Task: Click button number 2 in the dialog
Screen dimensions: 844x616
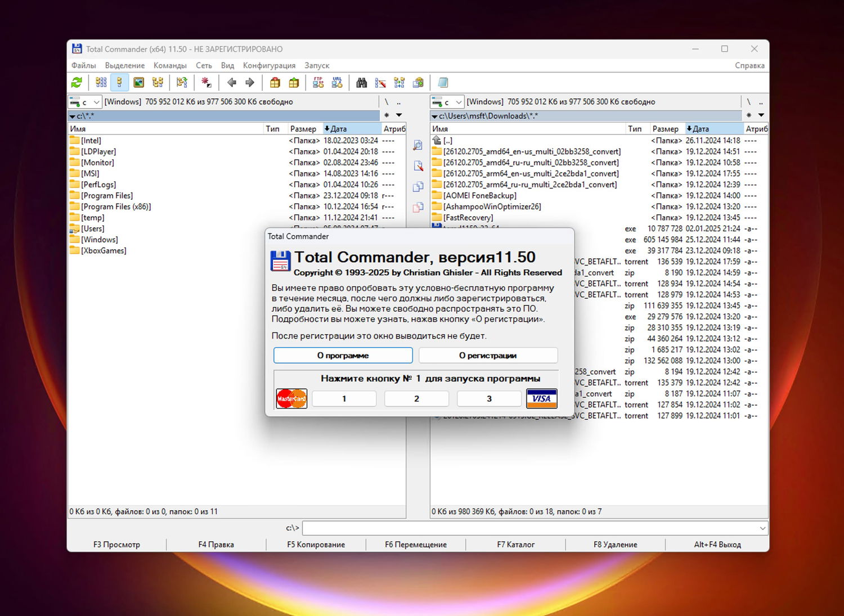Action: 416,399
